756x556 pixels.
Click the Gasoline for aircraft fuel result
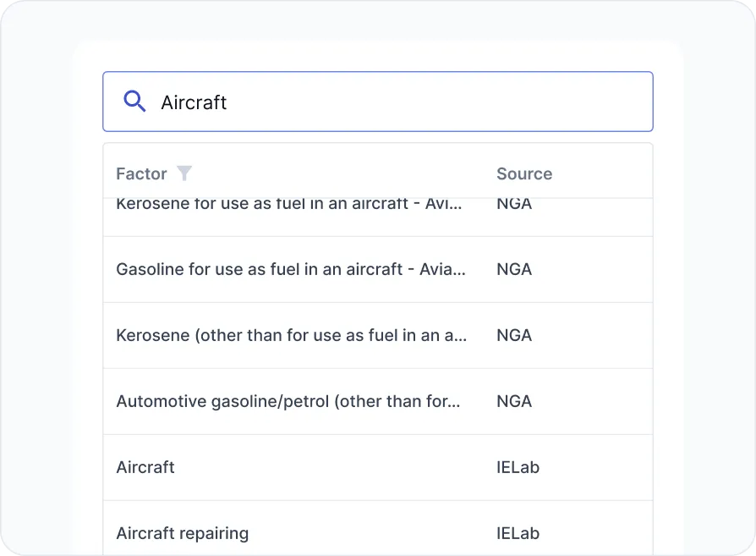point(290,269)
